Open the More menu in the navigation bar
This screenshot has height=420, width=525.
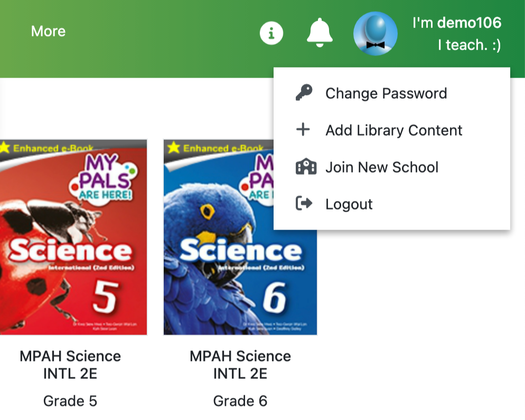coord(48,31)
